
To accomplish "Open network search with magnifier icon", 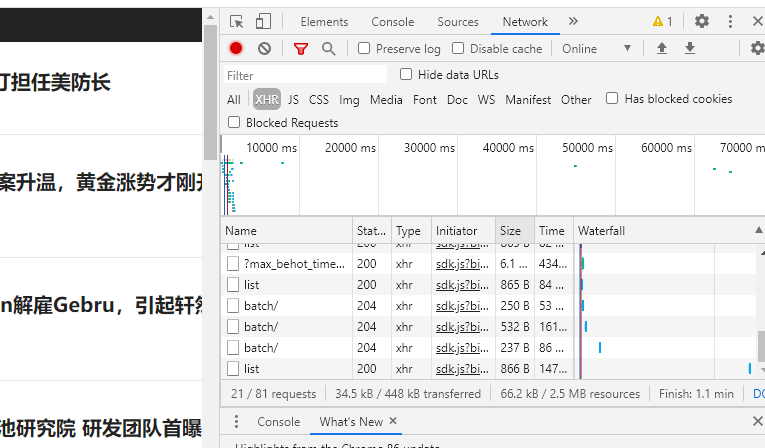I will [x=328, y=48].
